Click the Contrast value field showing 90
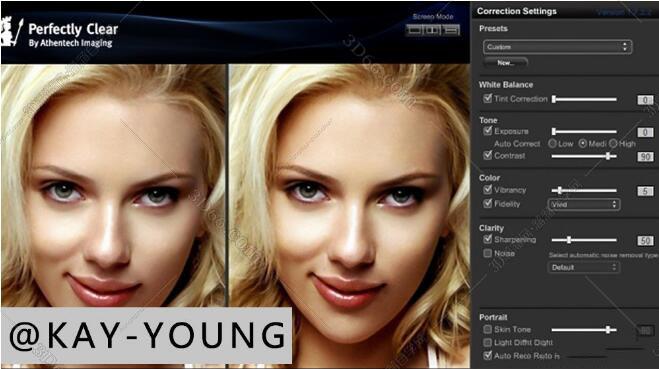The image size is (659, 369). point(646,157)
